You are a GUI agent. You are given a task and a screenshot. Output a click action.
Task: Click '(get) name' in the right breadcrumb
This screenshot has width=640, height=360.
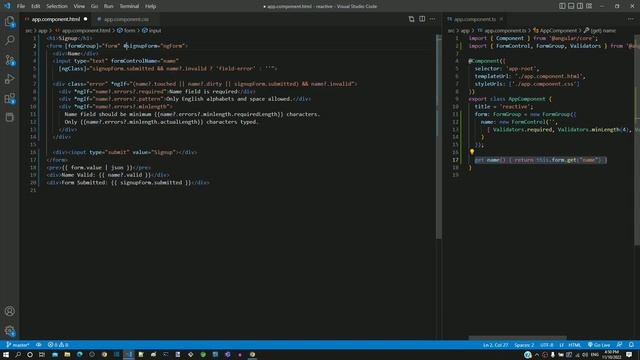[x=603, y=31]
